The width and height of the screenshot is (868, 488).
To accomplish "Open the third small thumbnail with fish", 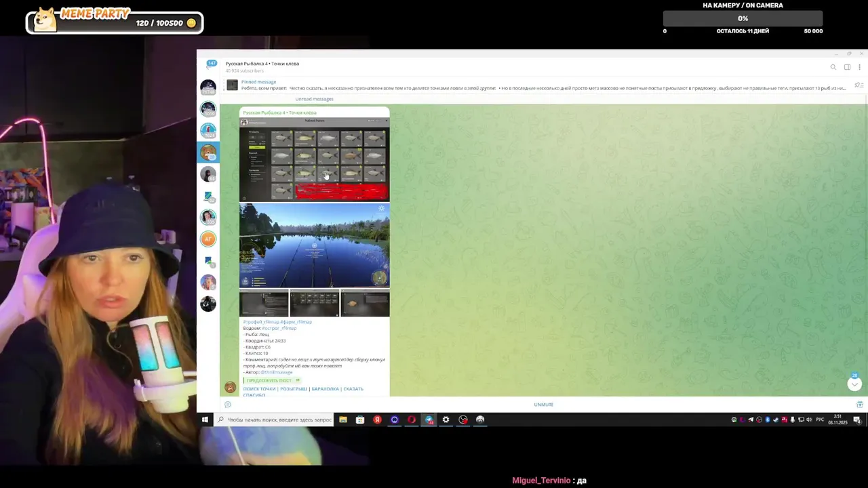I will (366, 303).
